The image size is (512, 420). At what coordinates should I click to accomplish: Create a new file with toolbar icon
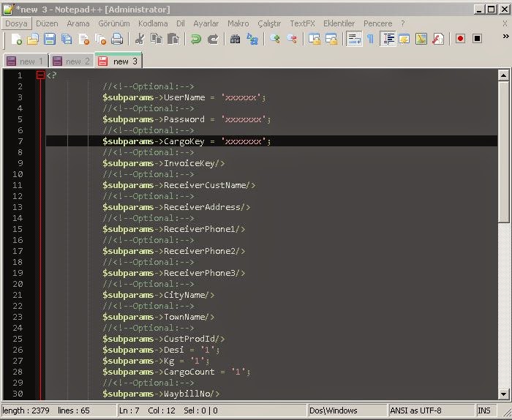[x=16, y=39]
